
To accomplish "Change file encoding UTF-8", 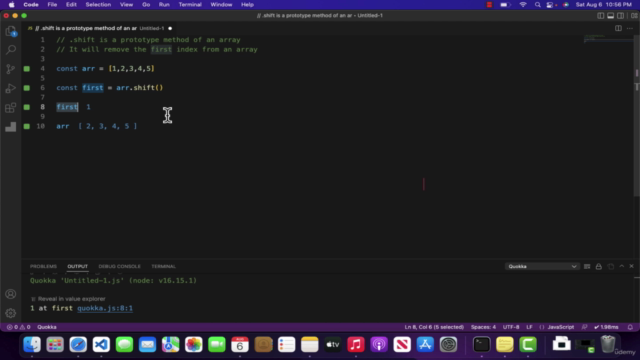I will [511, 327].
